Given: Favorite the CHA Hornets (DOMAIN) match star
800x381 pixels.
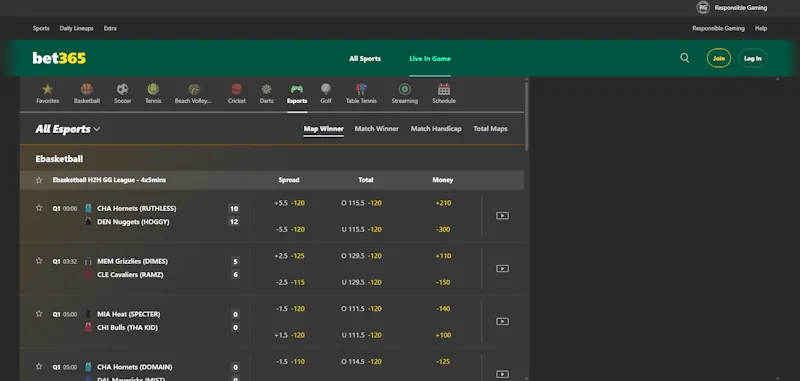Looking at the screenshot, I should (x=39, y=366).
